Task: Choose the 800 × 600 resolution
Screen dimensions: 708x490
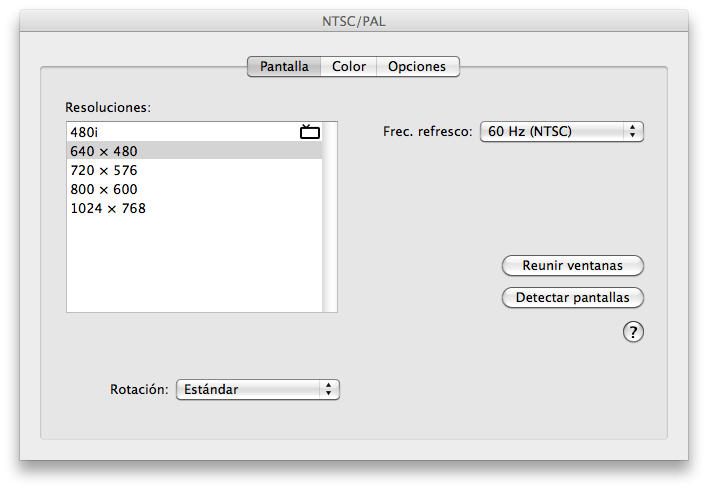Action: tap(195, 189)
